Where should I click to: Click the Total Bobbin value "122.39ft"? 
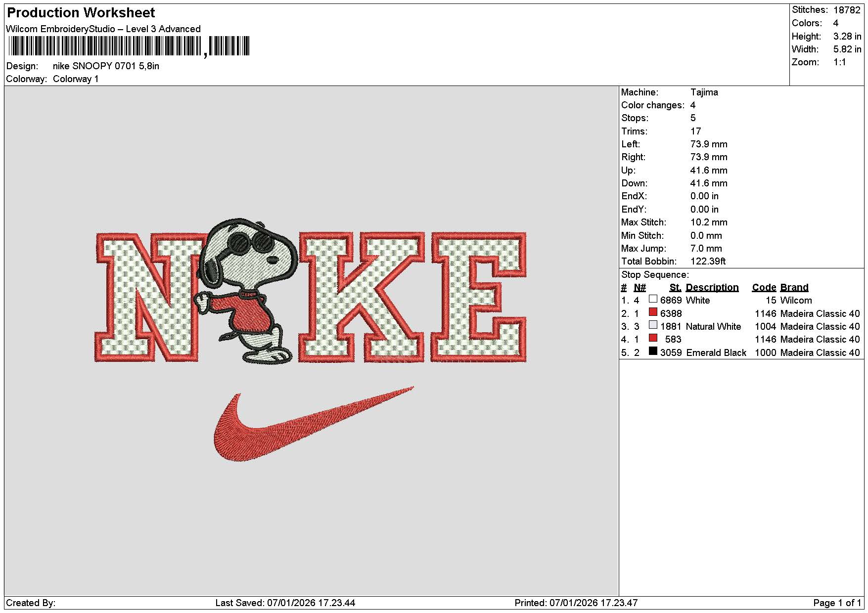(x=708, y=262)
